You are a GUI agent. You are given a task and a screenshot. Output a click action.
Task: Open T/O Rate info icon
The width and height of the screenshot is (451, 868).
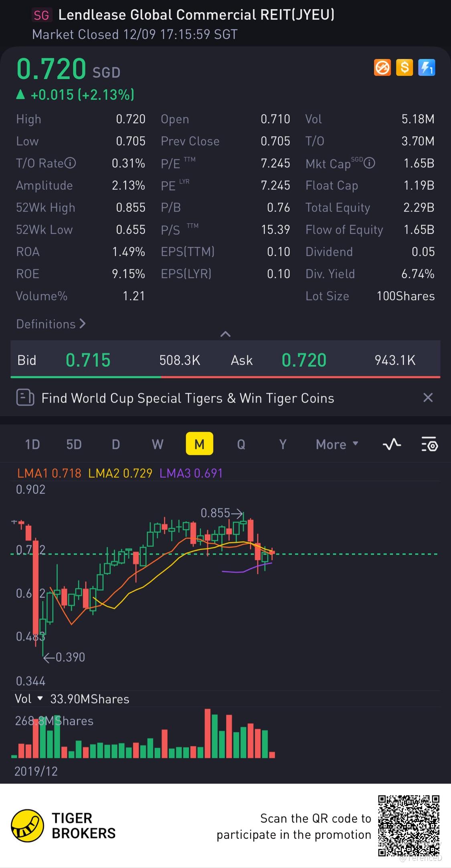[x=70, y=163]
